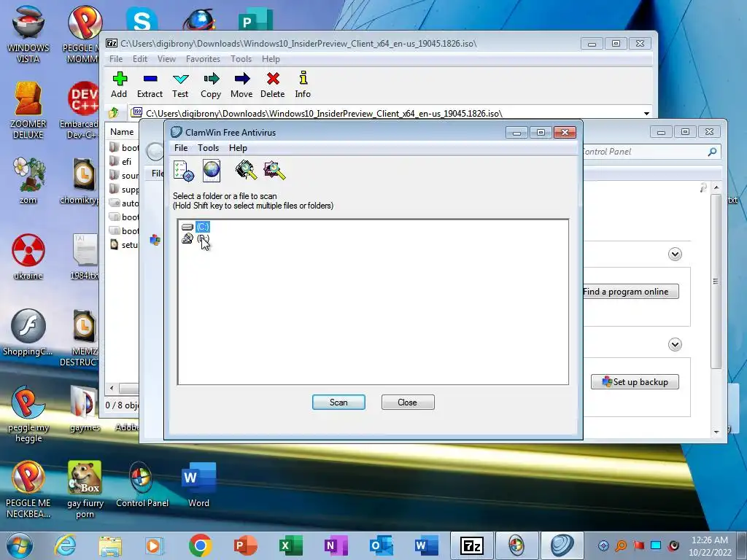The width and height of the screenshot is (747, 560).
Task: Open Windows Media Player taskbar icon
Action: click(155, 545)
